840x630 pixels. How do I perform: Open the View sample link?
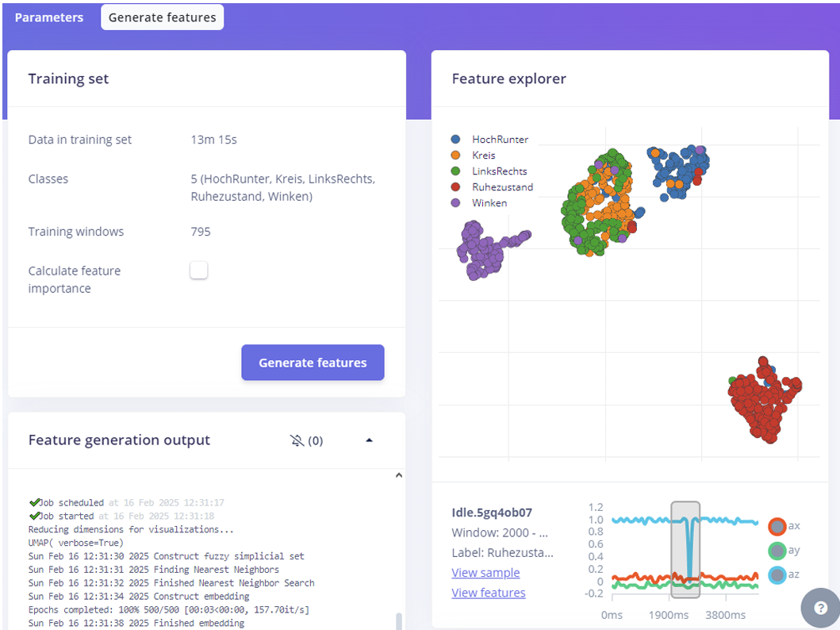pyautogui.click(x=485, y=573)
